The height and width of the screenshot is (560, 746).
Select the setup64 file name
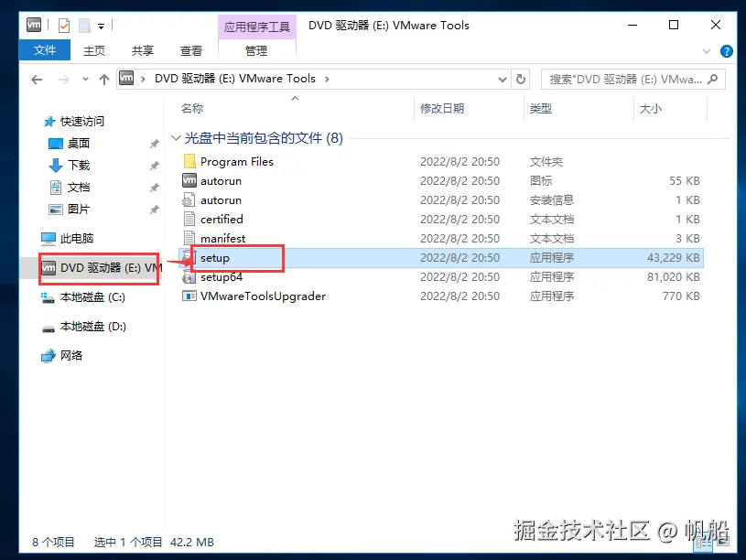pos(222,277)
